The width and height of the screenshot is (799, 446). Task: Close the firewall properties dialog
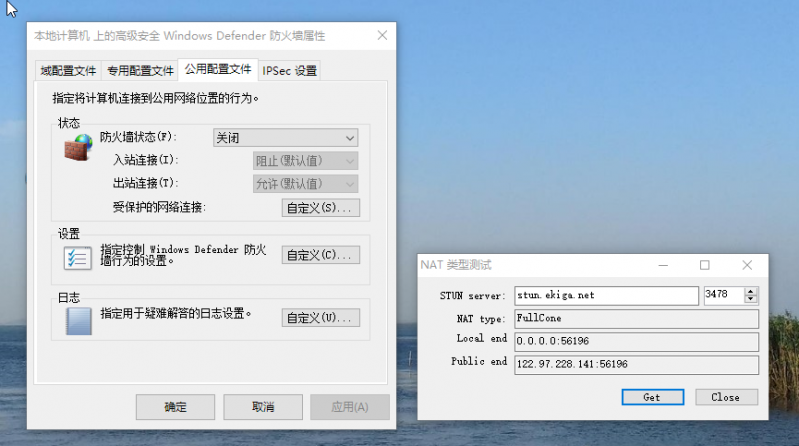pos(382,35)
